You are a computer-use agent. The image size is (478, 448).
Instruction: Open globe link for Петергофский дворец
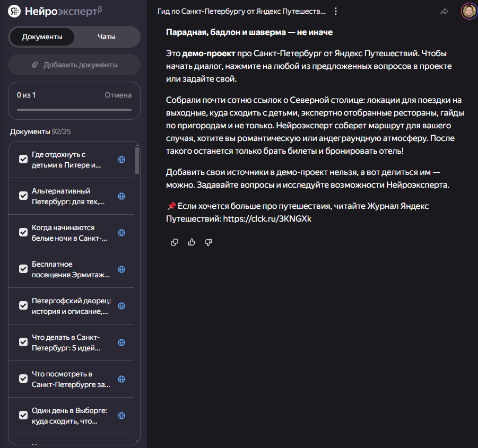tap(121, 306)
